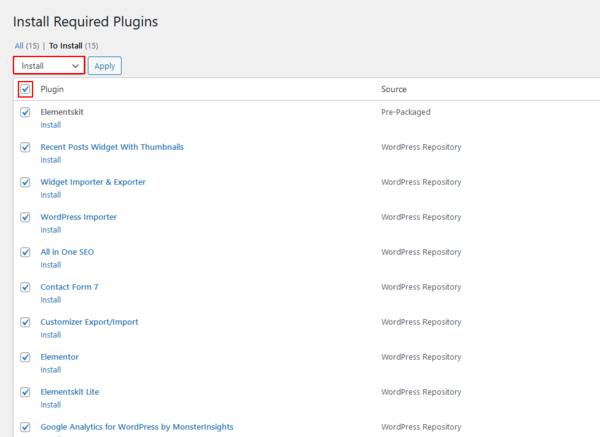Uncheck Recent Posts Widget With Thumbnails checkbox
600x437 pixels.
25,147
